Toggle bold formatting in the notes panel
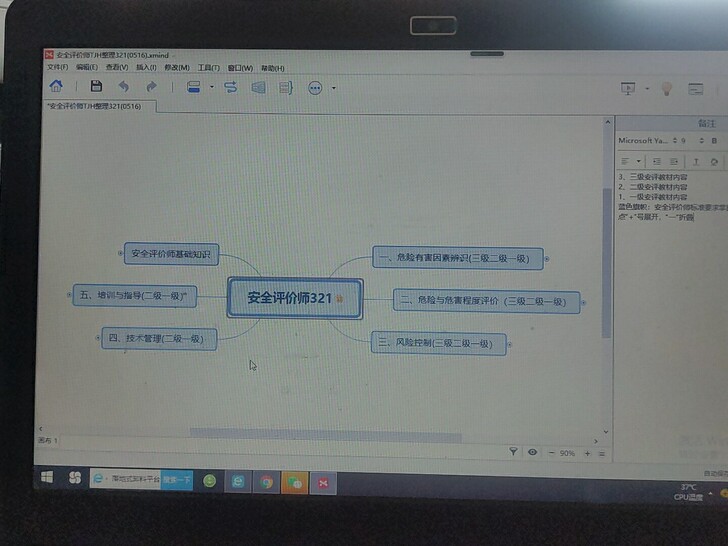The width and height of the screenshot is (728, 546). [714, 141]
